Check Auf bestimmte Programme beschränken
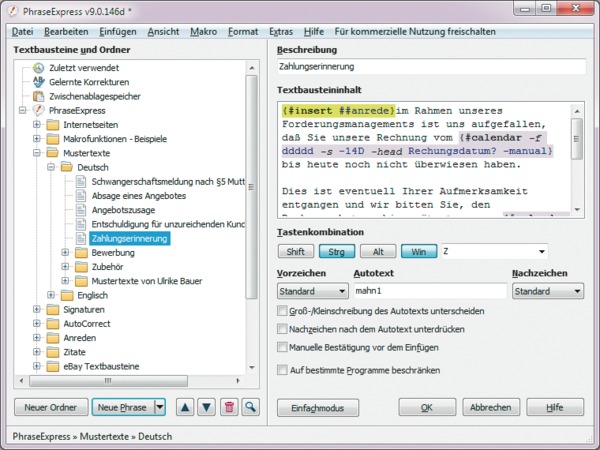 pyautogui.click(x=282, y=370)
